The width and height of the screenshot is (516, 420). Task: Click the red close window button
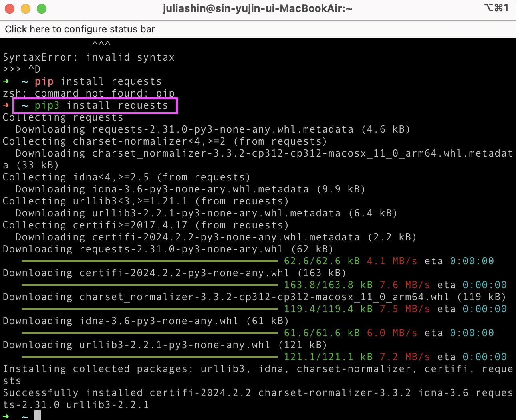pyautogui.click(x=10, y=9)
